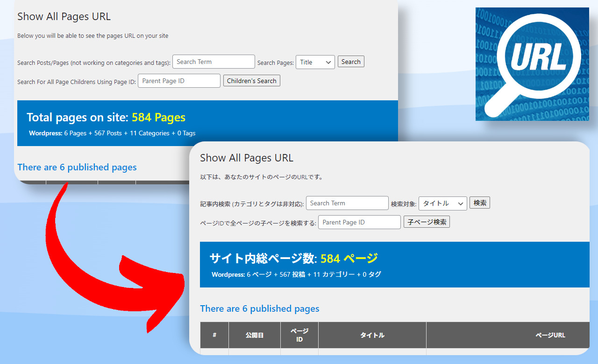Click the '6 ページ + 567 投稿' breakdown line
598x364 pixels.
[296, 274]
